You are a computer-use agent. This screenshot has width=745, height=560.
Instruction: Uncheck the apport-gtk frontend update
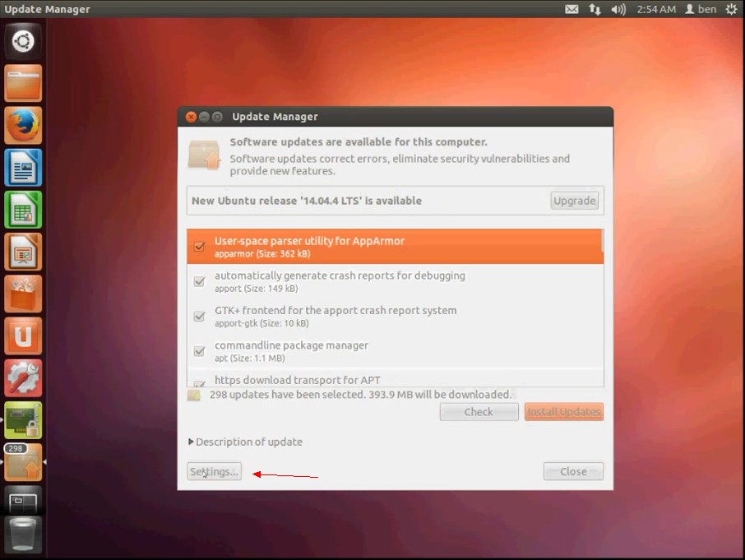(199, 316)
